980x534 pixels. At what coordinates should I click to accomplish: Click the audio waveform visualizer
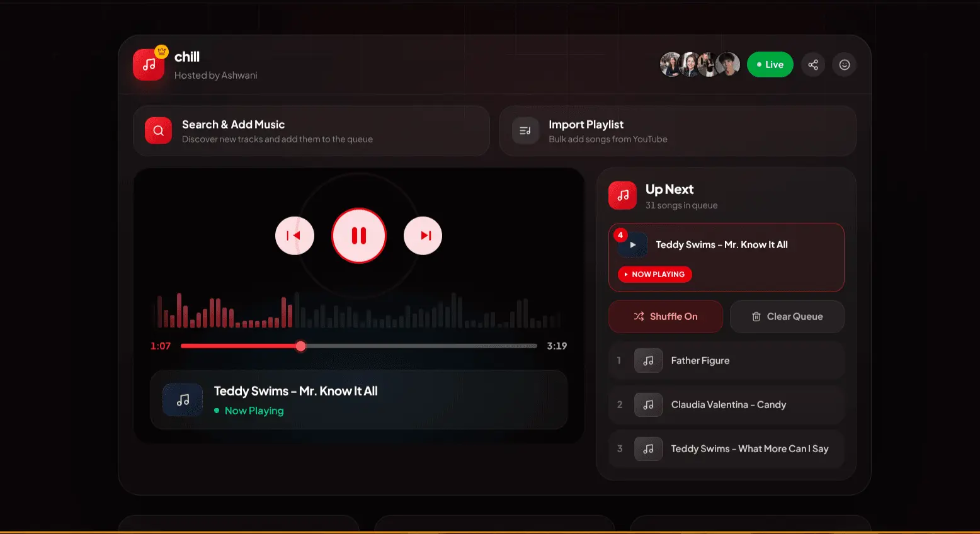[x=358, y=310]
